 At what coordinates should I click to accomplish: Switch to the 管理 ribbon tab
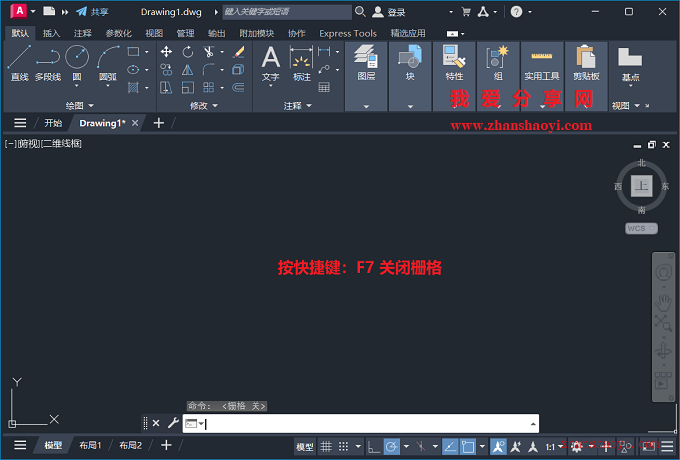185,33
